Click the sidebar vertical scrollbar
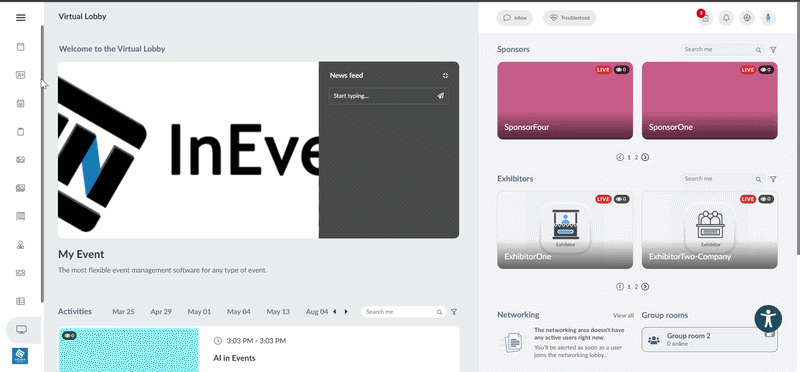This screenshot has height=372, width=800. click(x=42, y=163)
